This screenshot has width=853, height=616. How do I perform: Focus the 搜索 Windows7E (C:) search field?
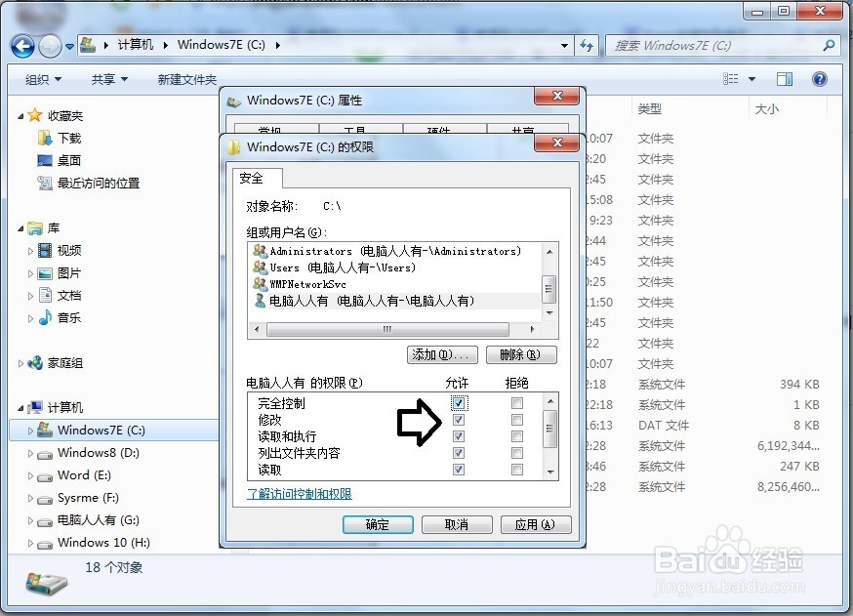(712, 45)
